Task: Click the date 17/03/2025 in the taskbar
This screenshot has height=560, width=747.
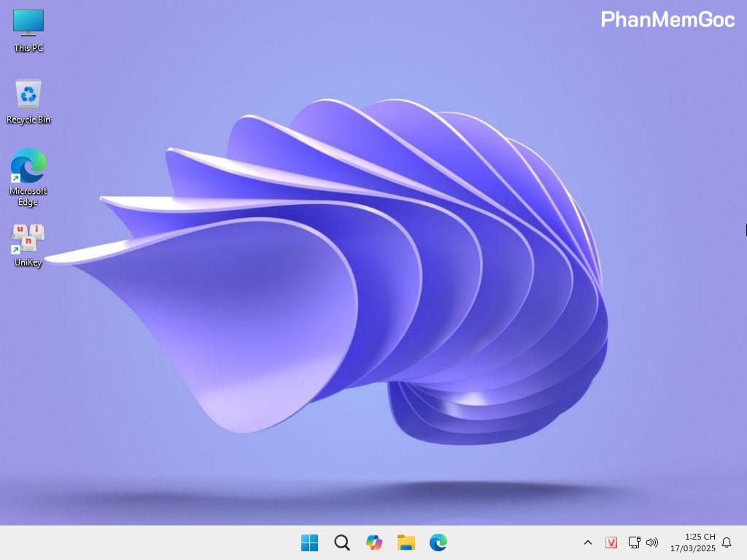Action: pos(693,548)
